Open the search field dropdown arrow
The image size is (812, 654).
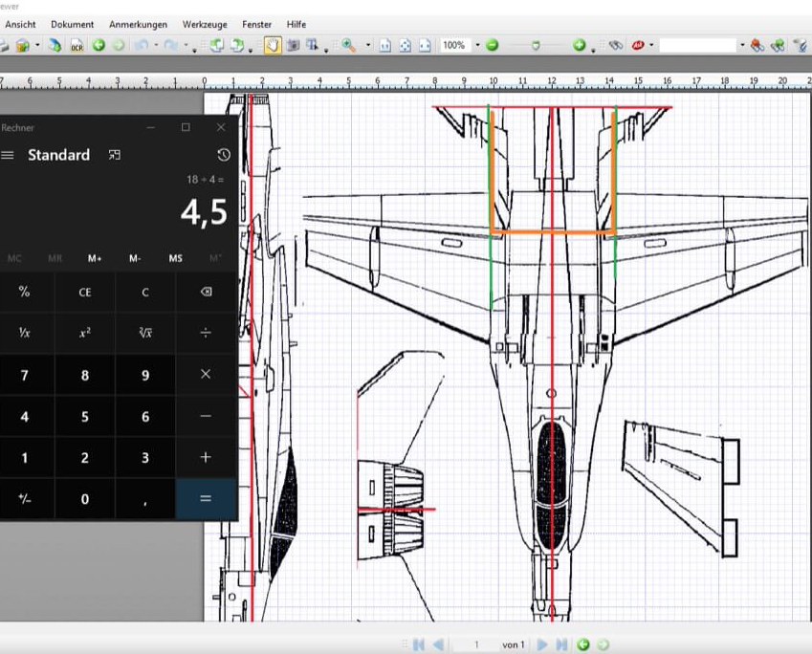click(x=742, y=45)
